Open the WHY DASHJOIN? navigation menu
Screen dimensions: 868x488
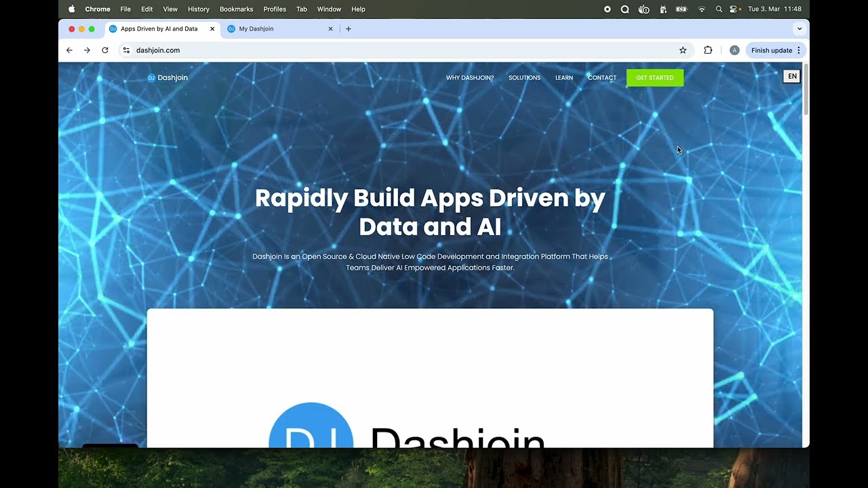(x=470, y=78)
